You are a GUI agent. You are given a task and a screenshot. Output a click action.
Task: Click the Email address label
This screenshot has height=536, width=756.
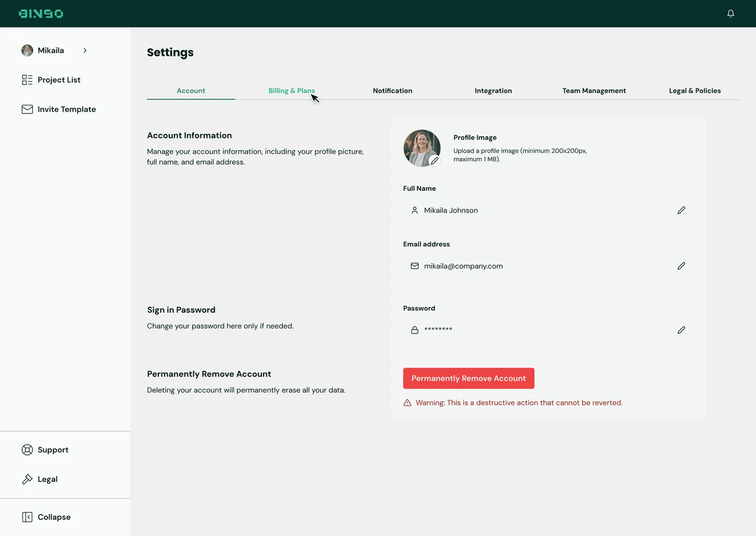pyautogui.click(x=427, y=244)
